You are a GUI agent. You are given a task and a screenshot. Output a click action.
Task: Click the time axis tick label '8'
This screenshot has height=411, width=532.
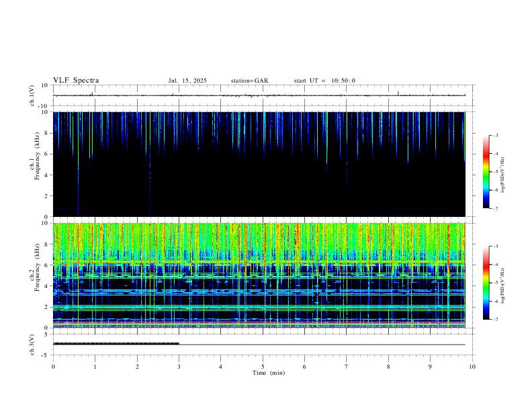tap(388, 367)
